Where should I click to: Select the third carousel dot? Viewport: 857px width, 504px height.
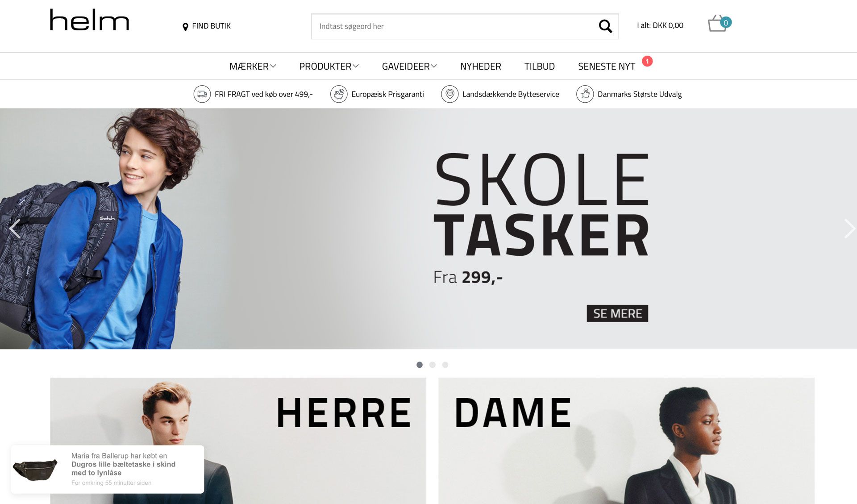(x=445, y=365)
